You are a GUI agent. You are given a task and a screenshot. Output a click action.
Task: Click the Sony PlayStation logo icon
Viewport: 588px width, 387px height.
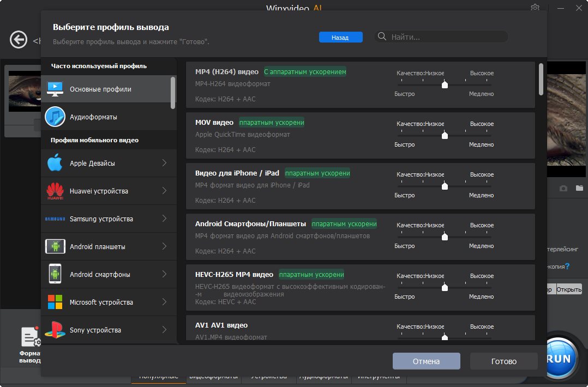click(x=55, y=330)
